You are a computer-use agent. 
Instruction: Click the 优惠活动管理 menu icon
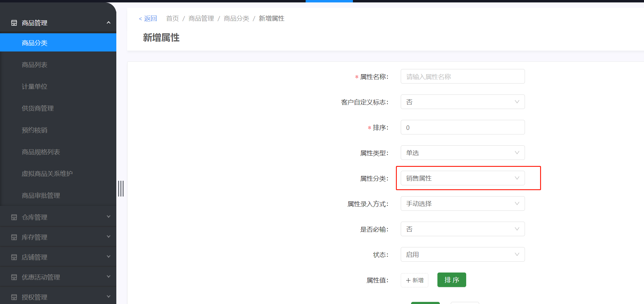pyautogui.click(x=14, y=277)
